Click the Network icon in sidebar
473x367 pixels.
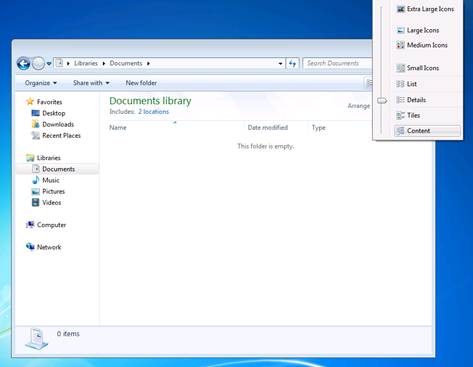30,247
